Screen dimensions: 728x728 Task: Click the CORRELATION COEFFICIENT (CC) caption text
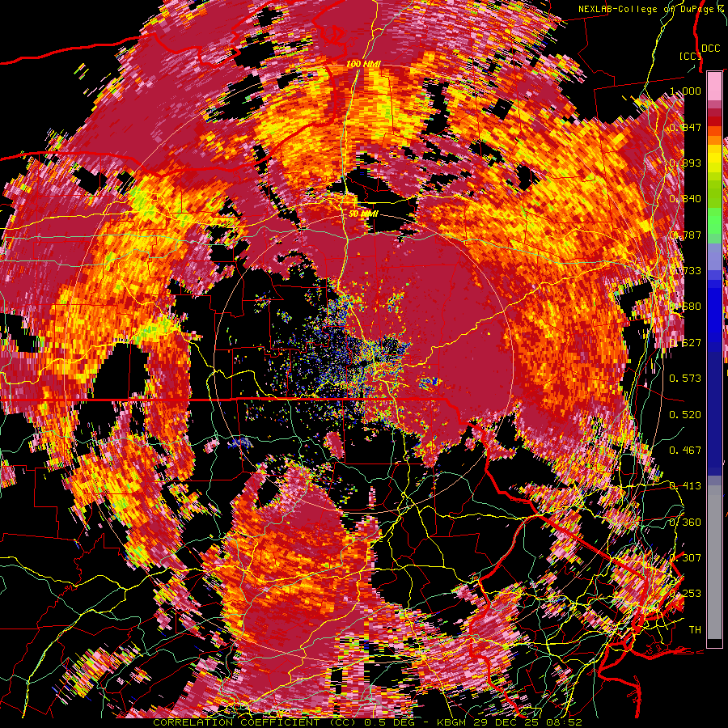[256, 722]
